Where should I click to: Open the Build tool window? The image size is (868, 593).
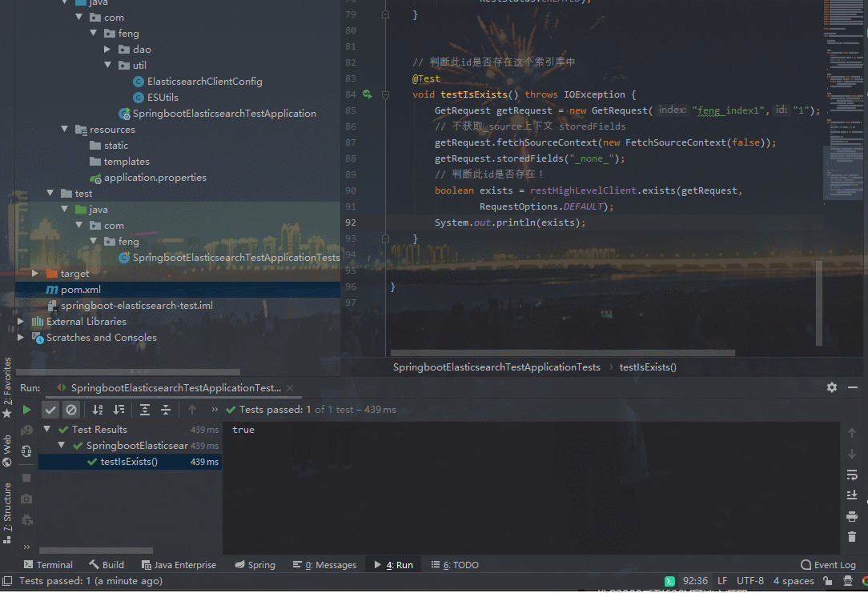(x=106, y=565)
